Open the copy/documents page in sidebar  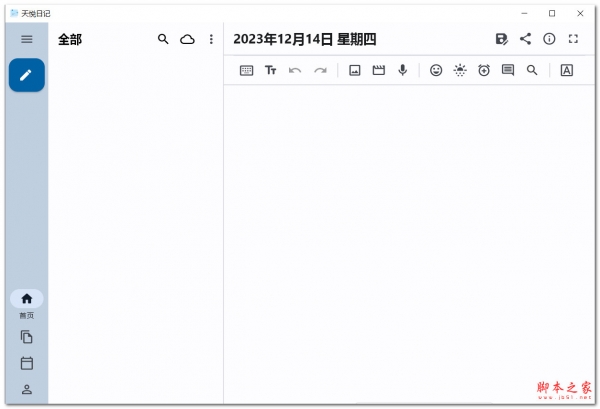click(x=26, y=337)
